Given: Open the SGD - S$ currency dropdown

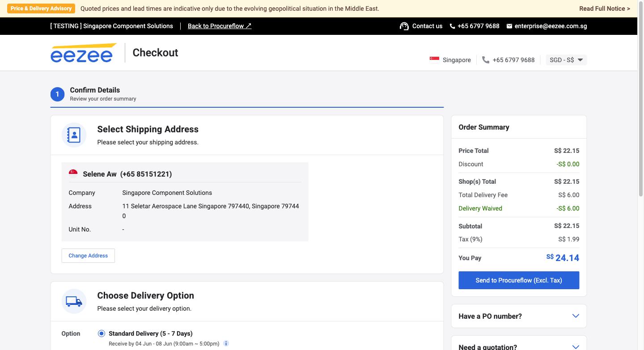Looking at the screenshot, I should (x=566, y=60).
